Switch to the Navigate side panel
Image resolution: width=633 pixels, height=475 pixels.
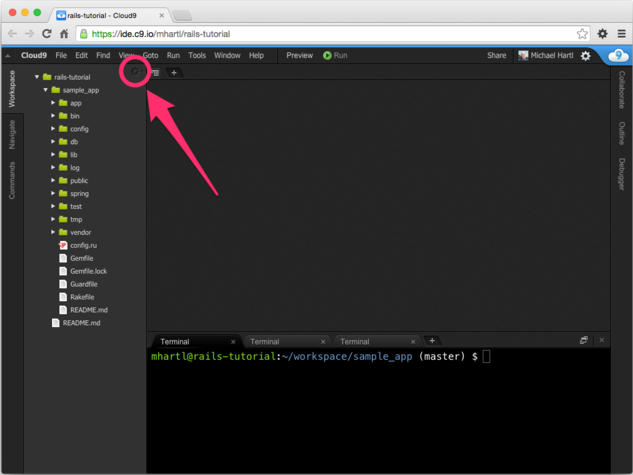click(x=12, y=133)
